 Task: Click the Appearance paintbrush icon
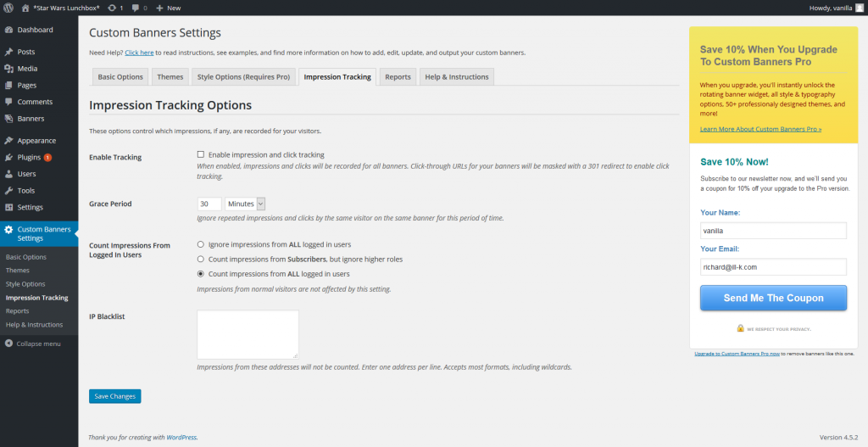(8, 141)
